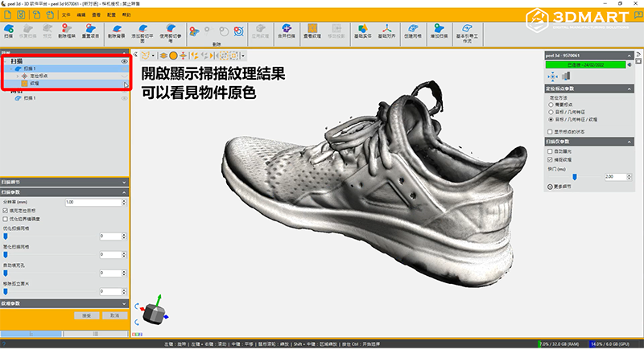Screen dimensions: 644x362
Task: Click the 扫描 (Scan) toolbar icon
Action: tap(9, 31)
